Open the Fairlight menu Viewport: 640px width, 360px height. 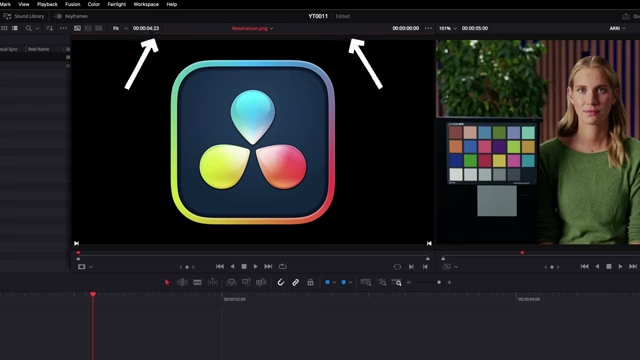pos(117,4)
